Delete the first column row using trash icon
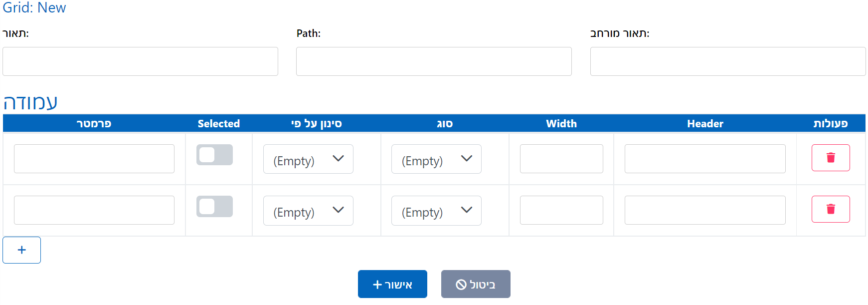The width and height of the screenshot is (868, 305). 831,158
